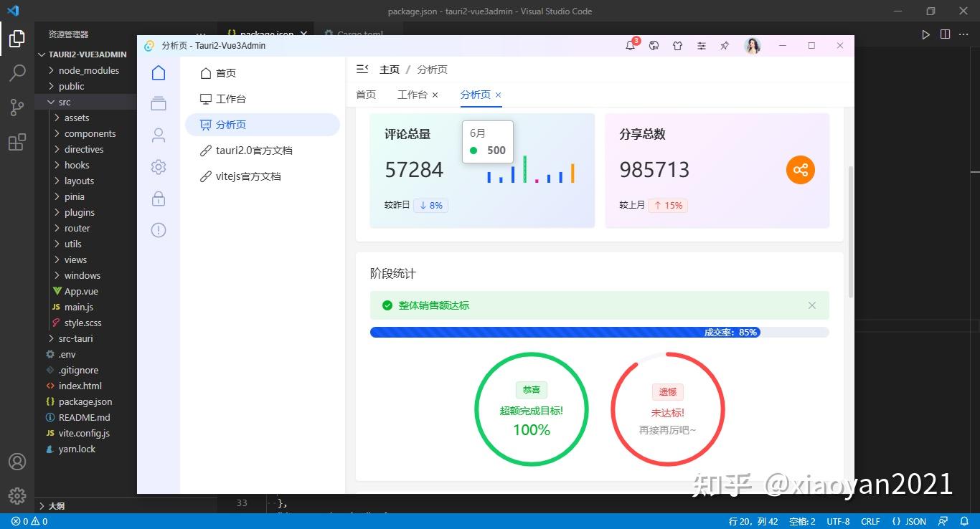The image size is (980, 529).
Task: Open theme skin picker via the shirt icon
Action: click(677, 46)
